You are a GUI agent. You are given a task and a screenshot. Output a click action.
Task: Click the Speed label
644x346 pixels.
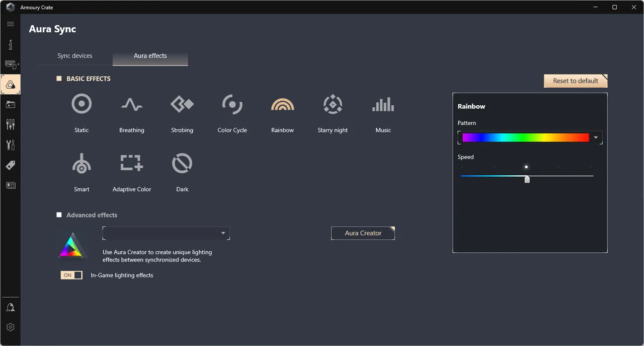[466, 157]
